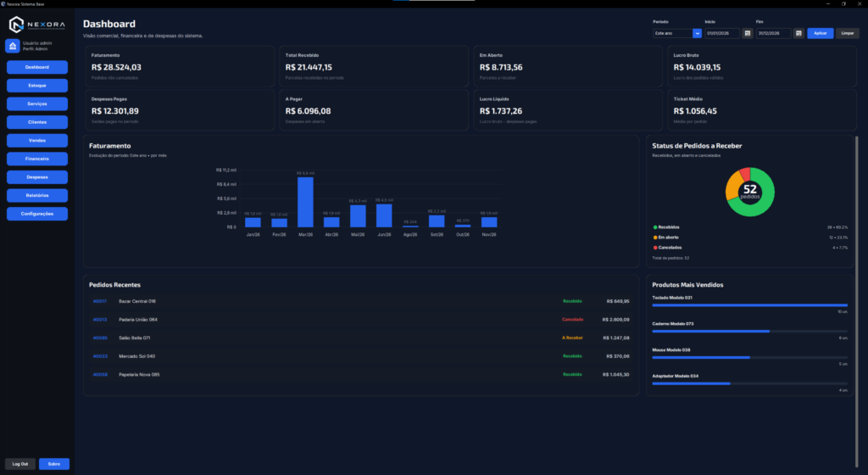Open the Estoque menu section

37,86
